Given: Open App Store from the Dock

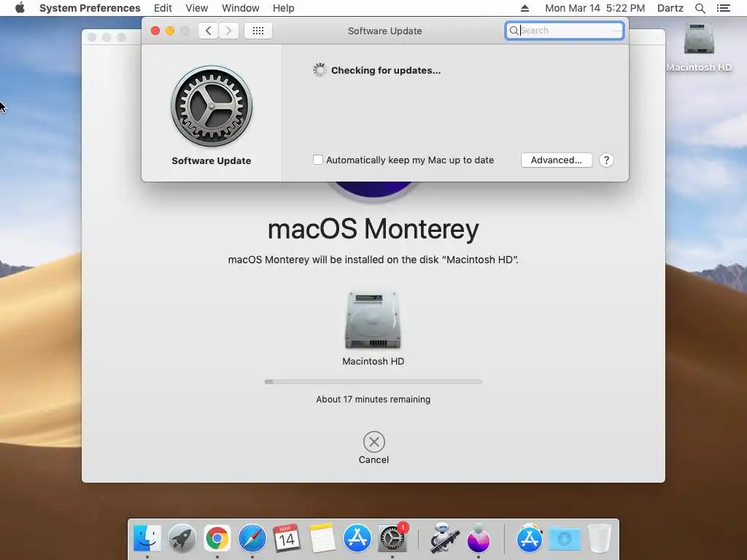Looking at the screenshot, I should [x=357, y=539].
